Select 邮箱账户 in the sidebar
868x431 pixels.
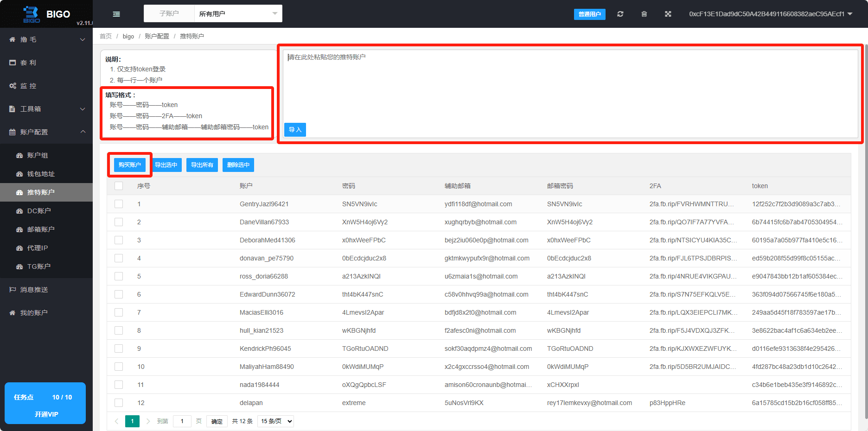(46, 229)
